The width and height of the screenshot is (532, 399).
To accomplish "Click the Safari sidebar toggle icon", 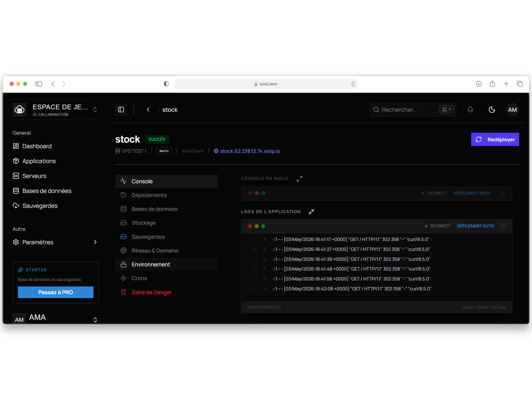I will click(39, 84).
